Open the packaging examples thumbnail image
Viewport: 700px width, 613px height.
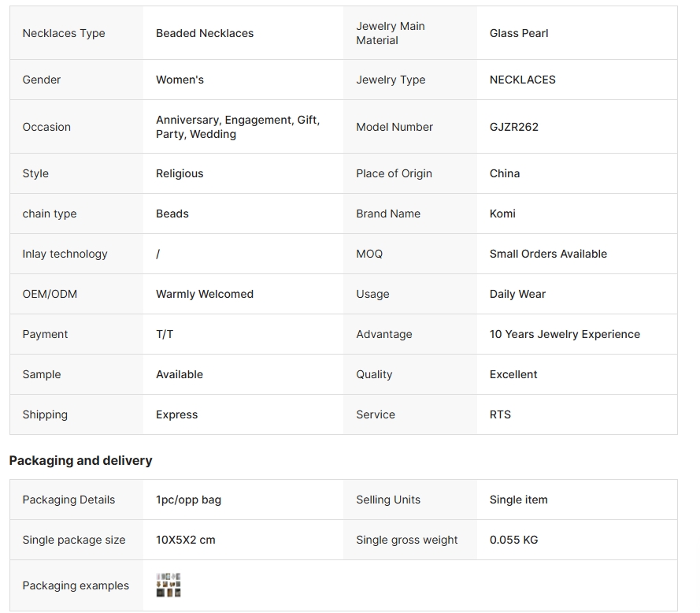[x=169, y=585]
